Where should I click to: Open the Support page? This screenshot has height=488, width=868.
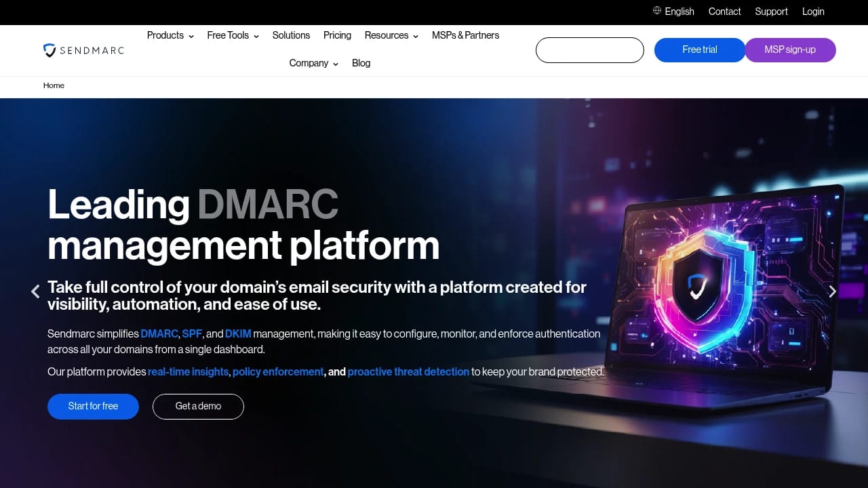pos(771,12)
